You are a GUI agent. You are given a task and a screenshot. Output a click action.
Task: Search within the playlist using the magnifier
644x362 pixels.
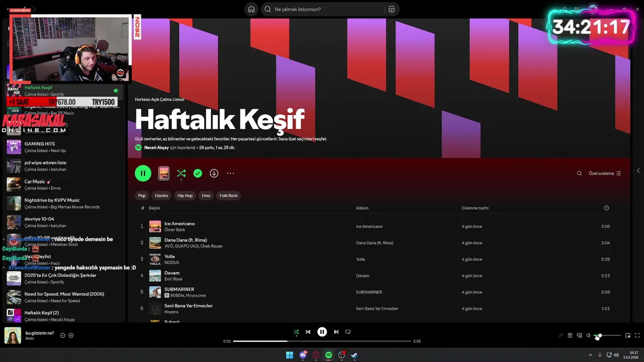579,173
